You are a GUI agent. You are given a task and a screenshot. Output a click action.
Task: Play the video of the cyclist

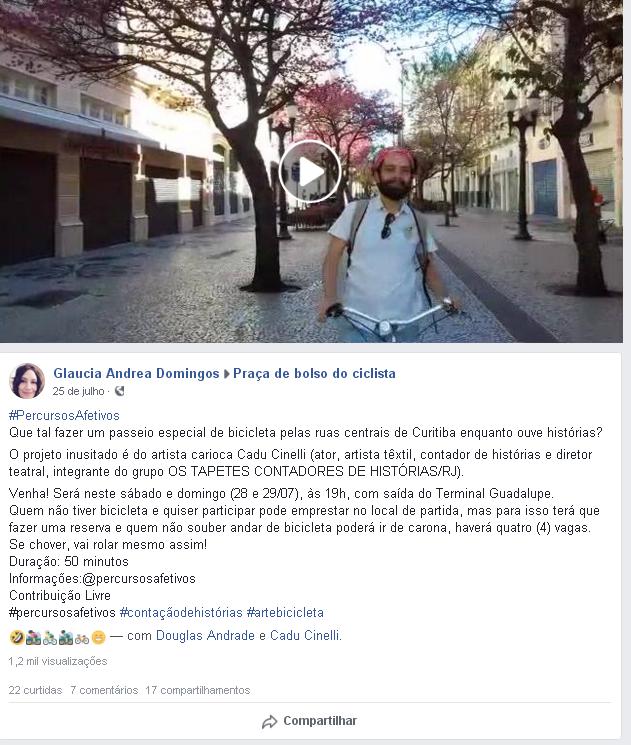tap(310, 172)
